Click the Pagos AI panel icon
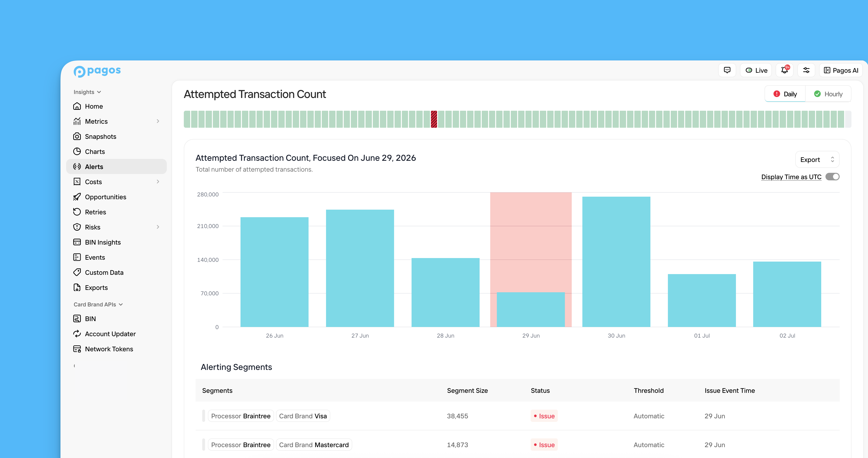The width and height of the screenshot is (868, 458). point(827,70)
